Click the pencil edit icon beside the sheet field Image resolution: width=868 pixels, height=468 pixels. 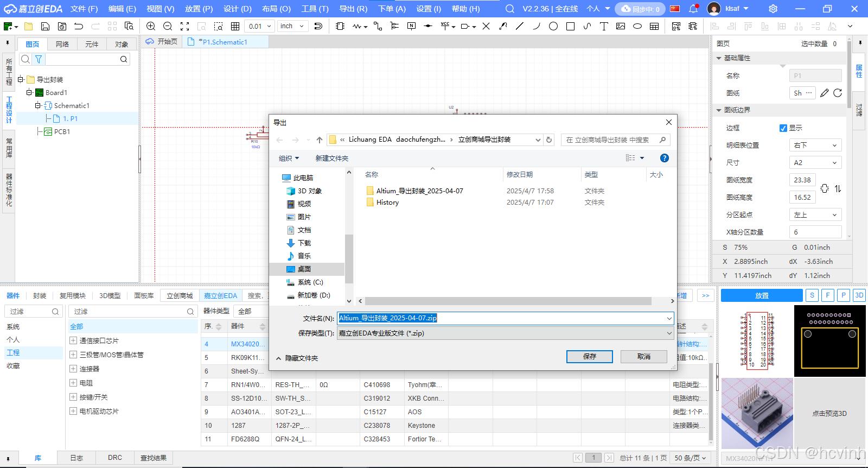point(824,93)
